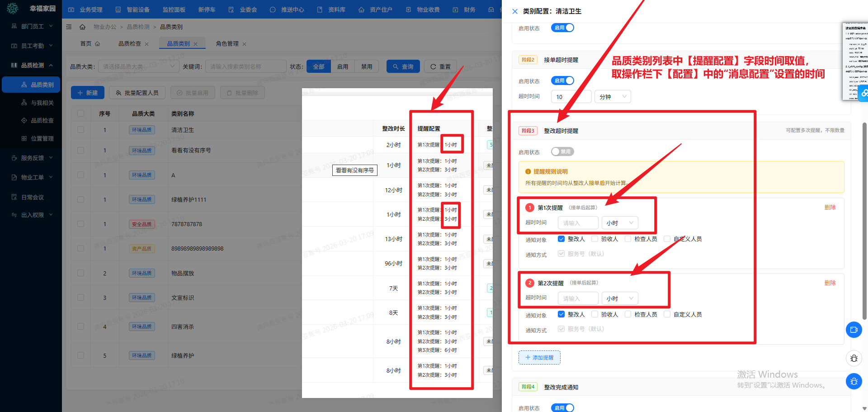Toggle 接单超时提醒 enable status switch
Viewport: 868px width, 412px height.
coord(562,81)
